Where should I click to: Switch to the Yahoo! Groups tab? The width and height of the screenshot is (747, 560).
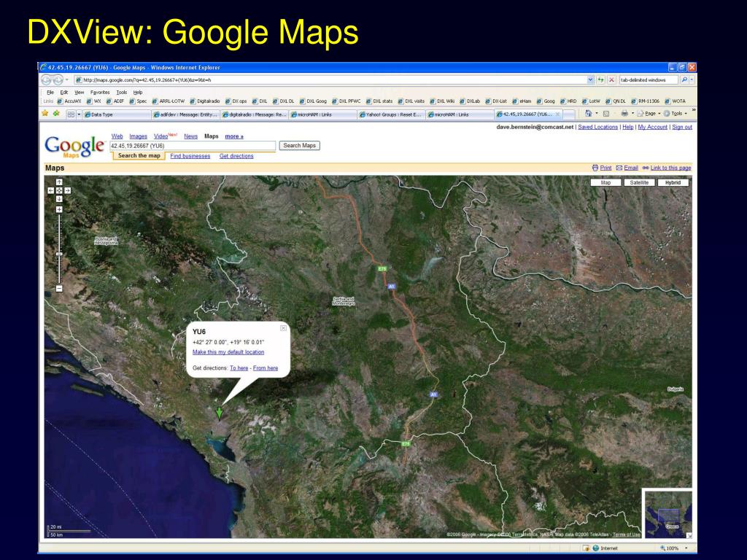392,114
